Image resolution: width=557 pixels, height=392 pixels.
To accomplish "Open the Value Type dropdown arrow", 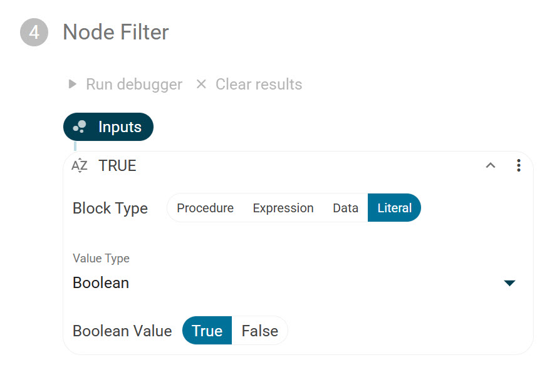I will coord(509,283).
